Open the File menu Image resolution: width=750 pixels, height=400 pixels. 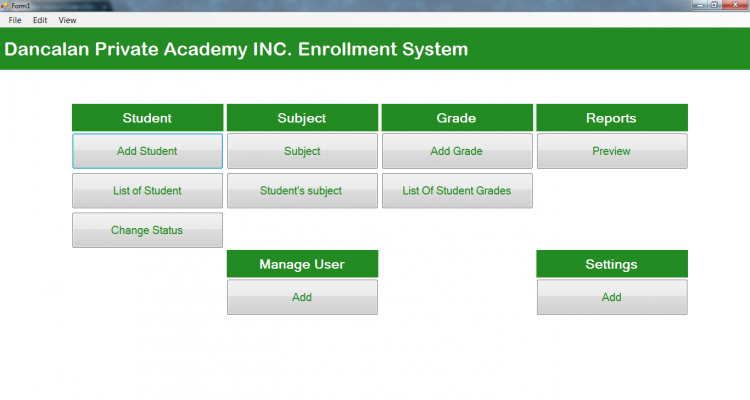(15, 20)
